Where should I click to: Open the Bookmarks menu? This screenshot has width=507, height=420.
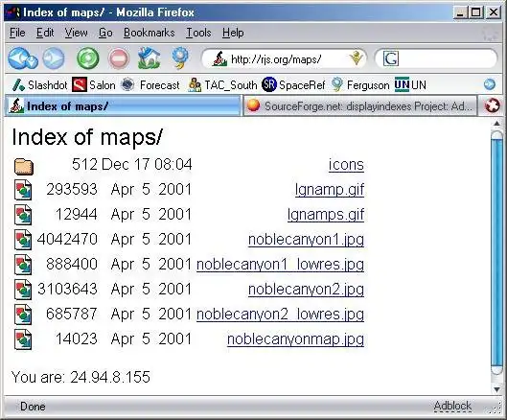[x=150, y=33]
